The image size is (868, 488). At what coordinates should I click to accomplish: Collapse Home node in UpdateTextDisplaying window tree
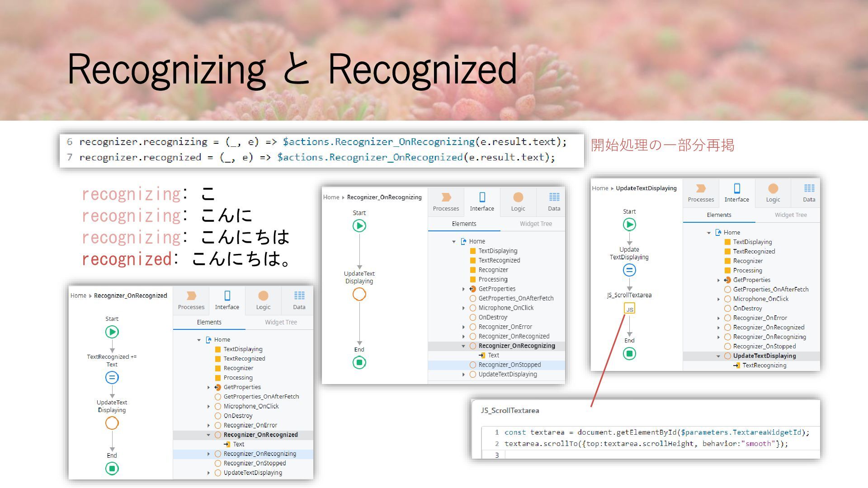pyautogui.click(x=709, y=233)
